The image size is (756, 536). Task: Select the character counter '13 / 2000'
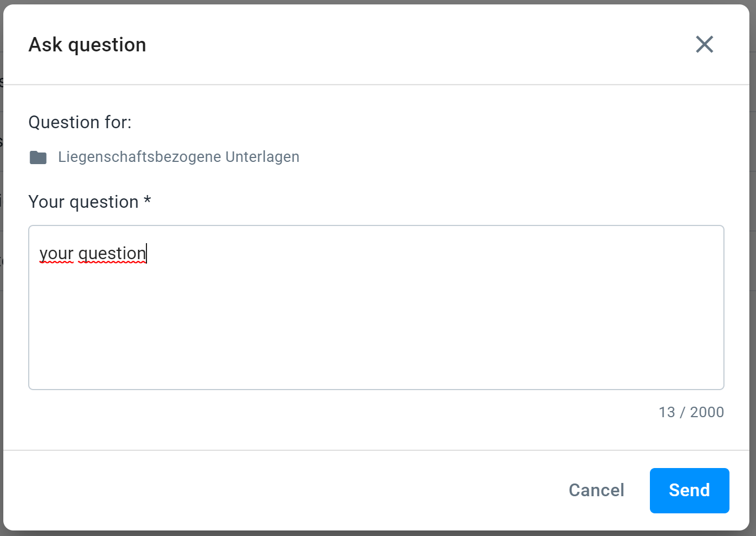[x=691, y=412]
